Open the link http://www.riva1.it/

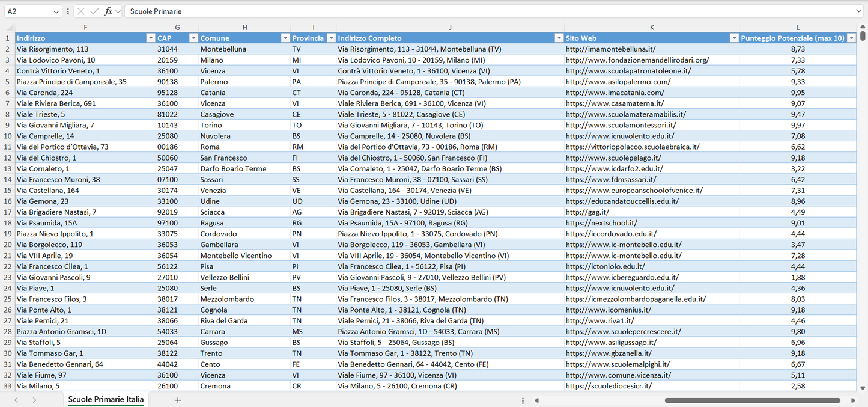pyautogui.click(x=601, y=320)
